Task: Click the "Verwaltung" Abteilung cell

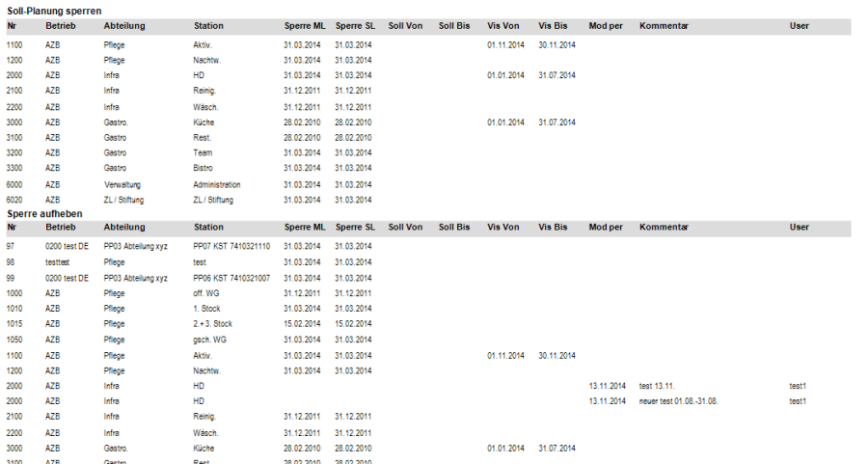Action: [123, 184]
